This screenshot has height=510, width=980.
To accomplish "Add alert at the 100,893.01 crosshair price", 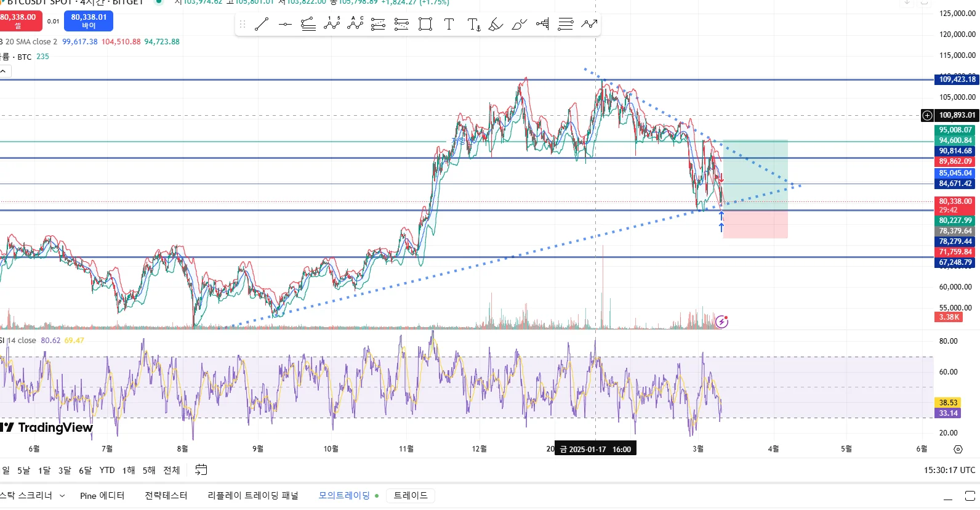I will (927, 115).
